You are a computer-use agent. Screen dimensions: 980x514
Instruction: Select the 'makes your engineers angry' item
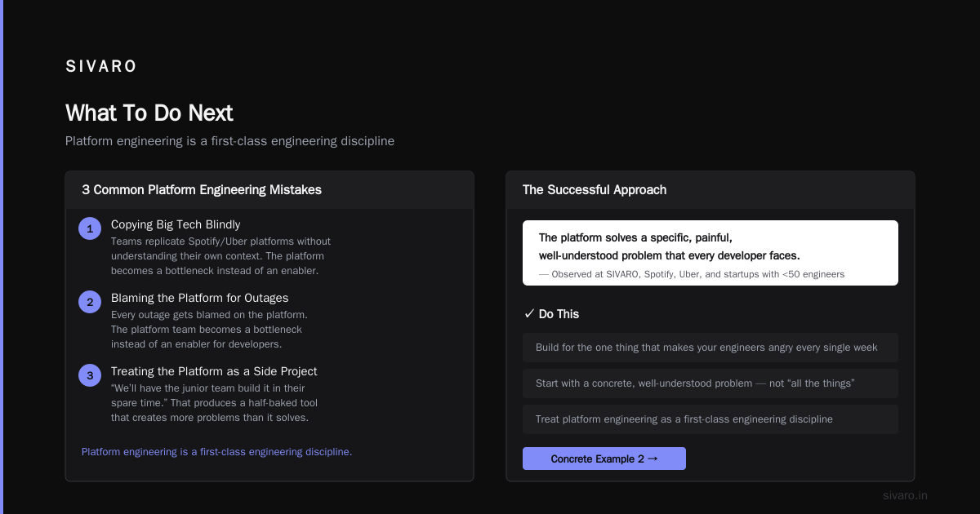710,348
